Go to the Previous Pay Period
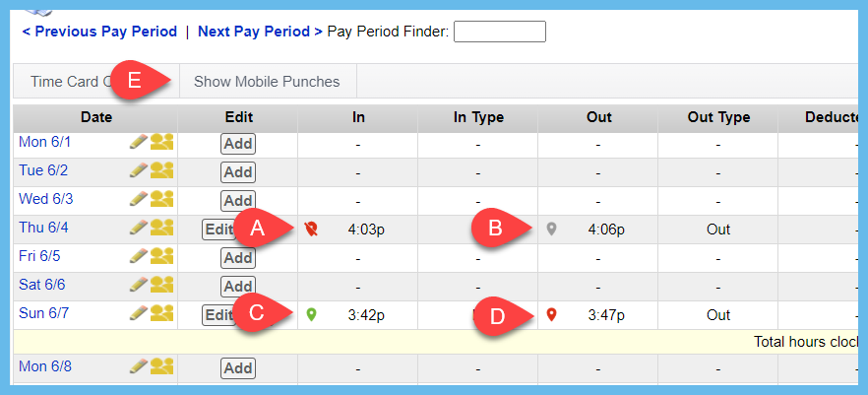The width and height of the screenshot is (868, 395). [x=99, y=32]
